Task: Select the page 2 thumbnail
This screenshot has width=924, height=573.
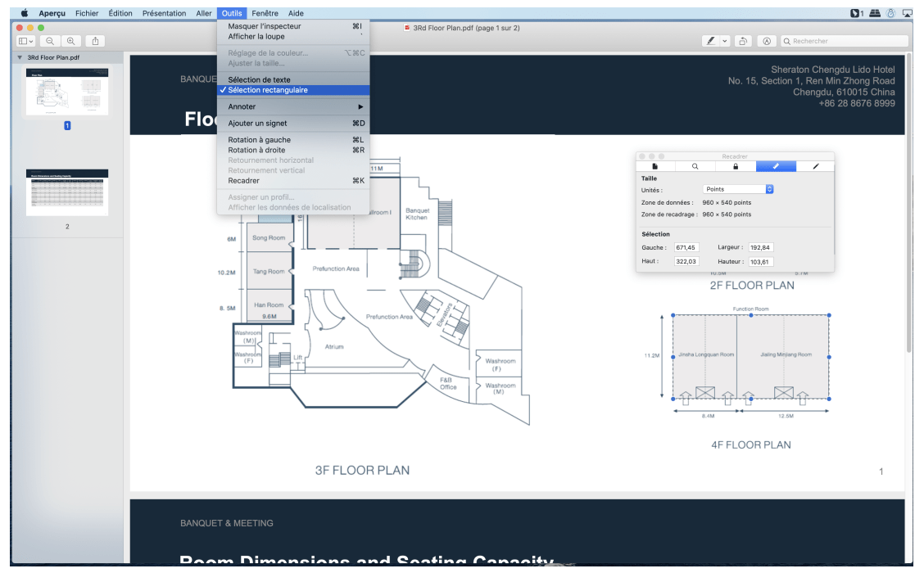Action: tap(67, 192)
